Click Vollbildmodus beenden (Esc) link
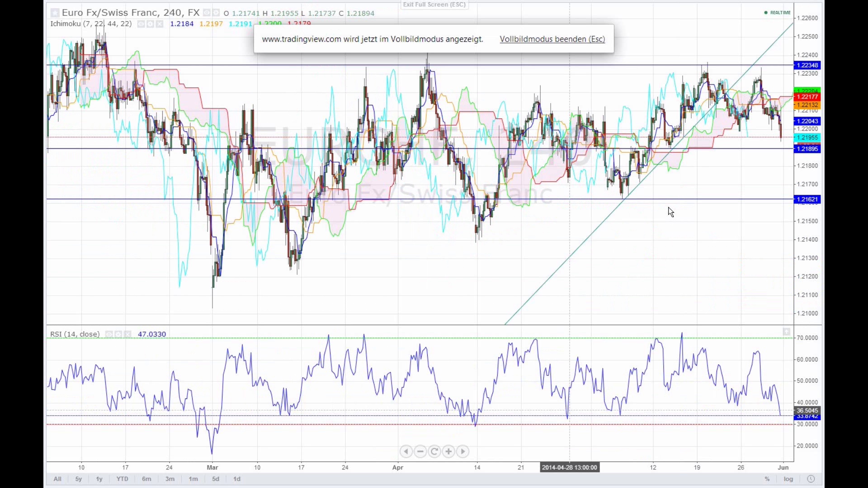The width and height of the screenshot is (868, 488). [x=552, y=39]
